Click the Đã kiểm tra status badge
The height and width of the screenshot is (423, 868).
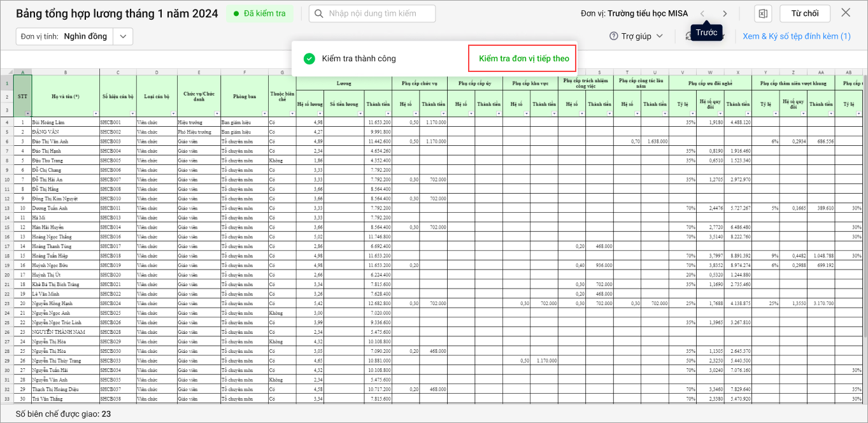click(x=260, y=13)
